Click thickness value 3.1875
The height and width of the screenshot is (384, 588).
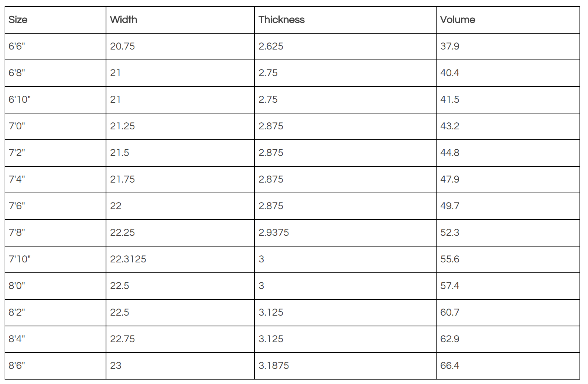point(274,366)
